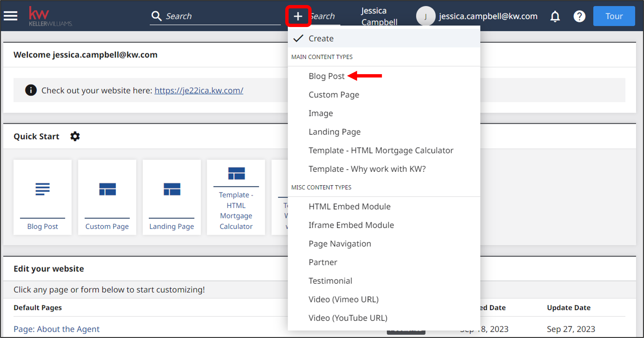Image resolution: width=644 pixels, height=338 pixels.
Task: Pick HTML Embed Module option
Action: point(349,206)
